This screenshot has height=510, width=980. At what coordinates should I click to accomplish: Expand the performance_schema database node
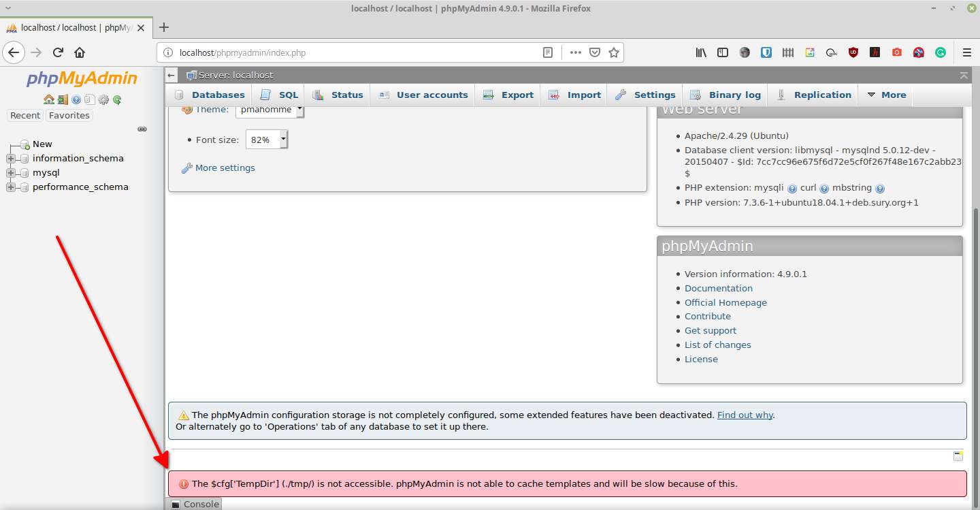[10, 187]
